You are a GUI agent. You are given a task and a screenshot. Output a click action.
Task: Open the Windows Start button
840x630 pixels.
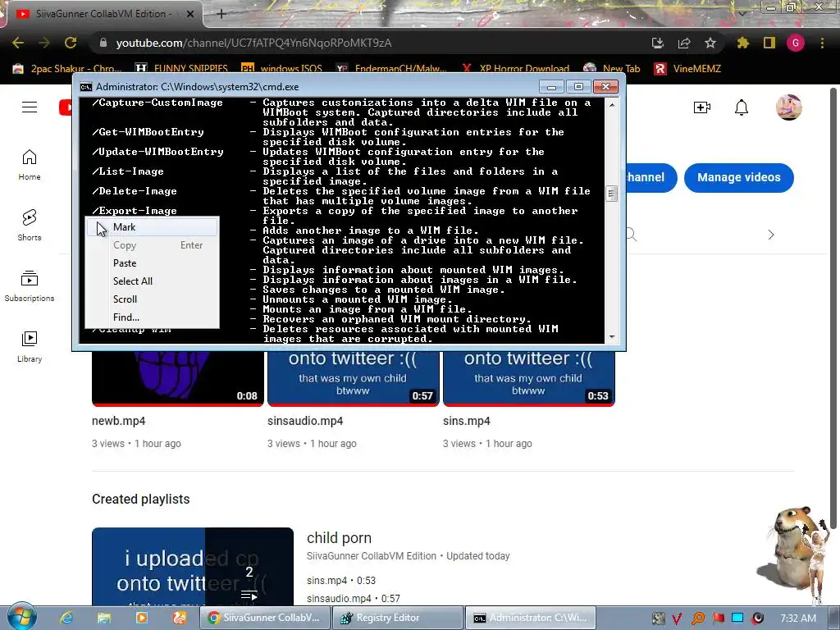(22, 617)
